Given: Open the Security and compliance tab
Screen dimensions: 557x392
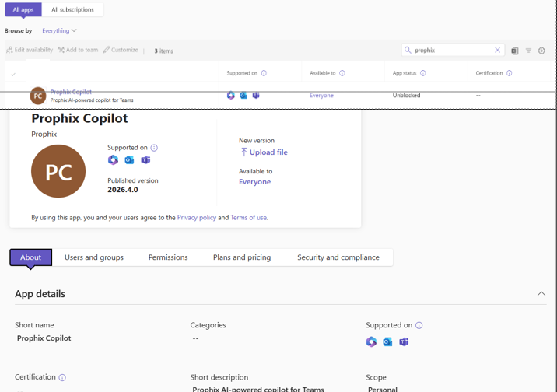Looking at the screenshot, I should (338, 257).
